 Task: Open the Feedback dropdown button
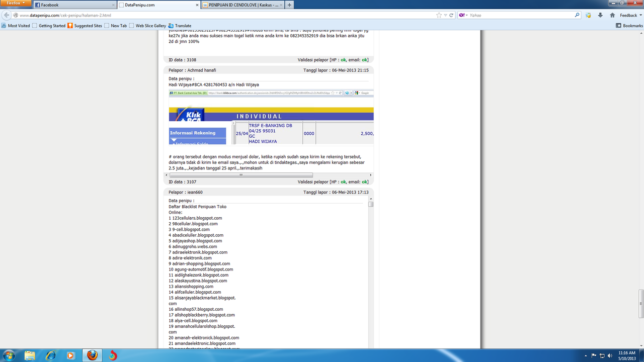coord(631,15)
